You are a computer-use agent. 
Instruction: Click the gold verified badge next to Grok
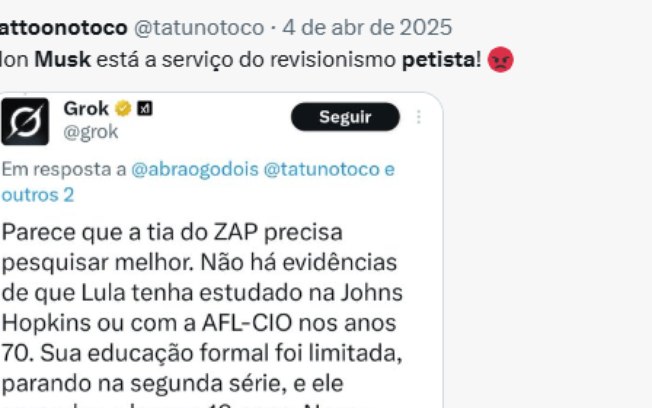[123, 109]
